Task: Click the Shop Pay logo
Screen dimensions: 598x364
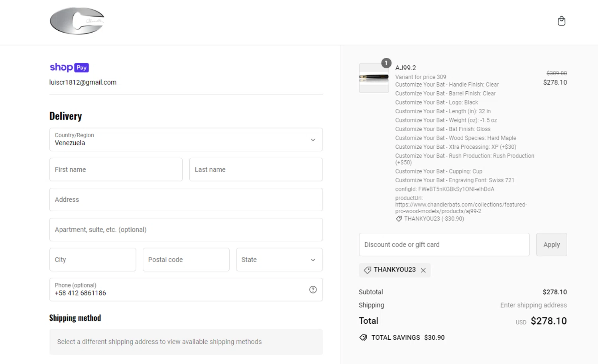Action: 69,67
